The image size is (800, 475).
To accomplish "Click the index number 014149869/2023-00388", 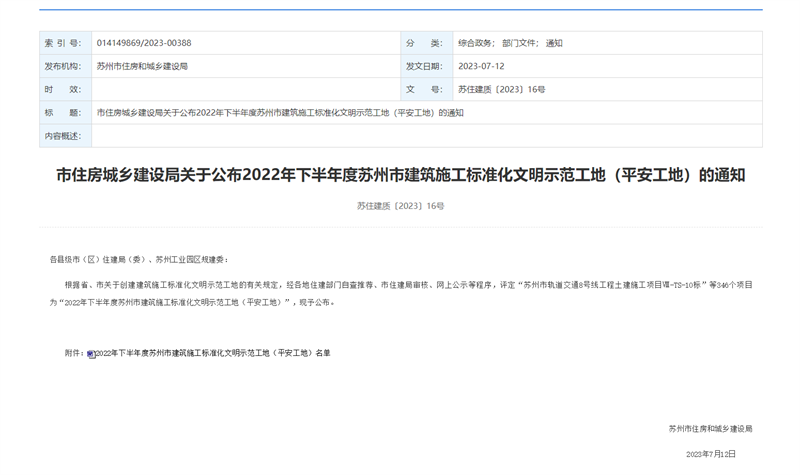I will click(x=143, y=43).
